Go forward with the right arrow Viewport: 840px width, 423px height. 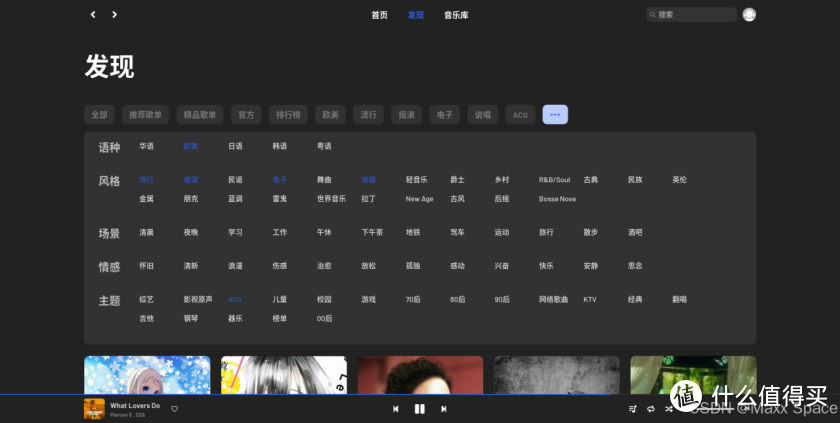pyautogui.click(x=114, y=14)
